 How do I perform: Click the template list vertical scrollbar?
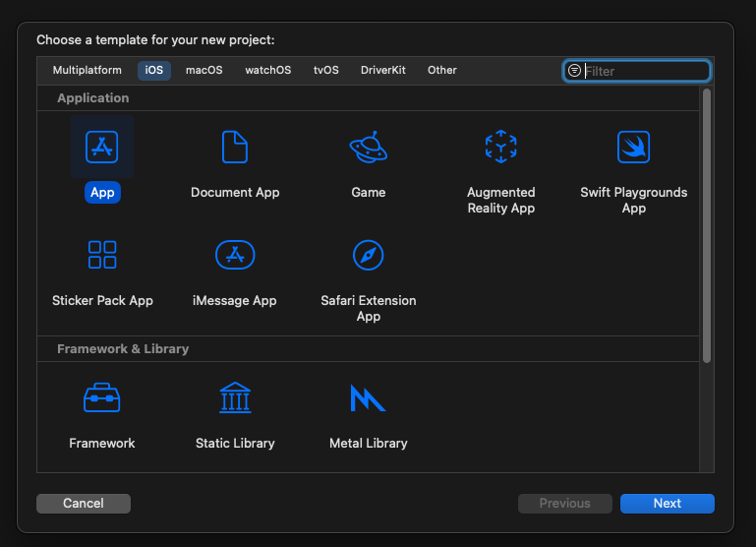click(707, 225)
